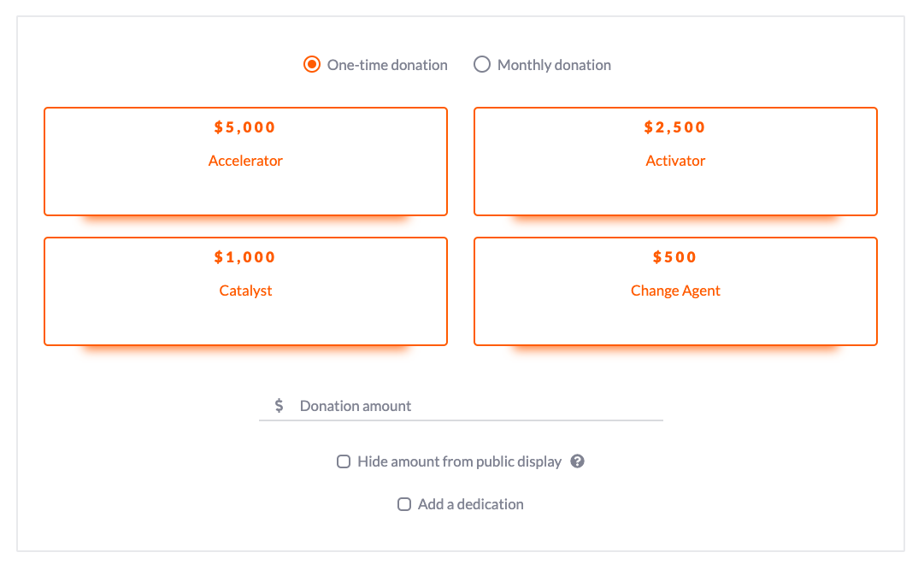924x564 pixels.
Task: Choose the $2,500 amount heading
Action: (x=675, y=127)
